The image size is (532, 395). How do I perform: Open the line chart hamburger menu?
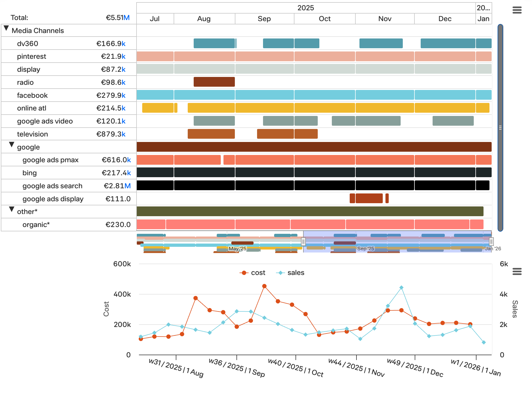pyautogui.click(x=517, y=271)
